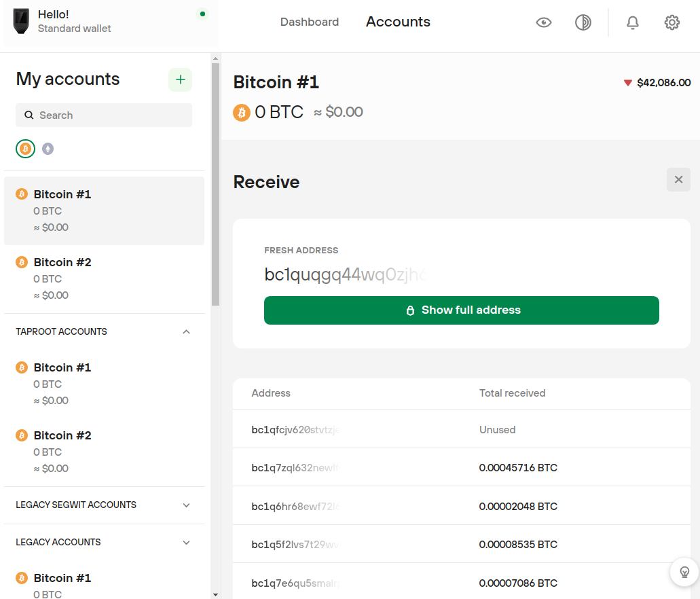The height and width of the screenshot is (599, 700).
Task: Click address row bc1q7zql632newl
Action: [x=462, y=468]
